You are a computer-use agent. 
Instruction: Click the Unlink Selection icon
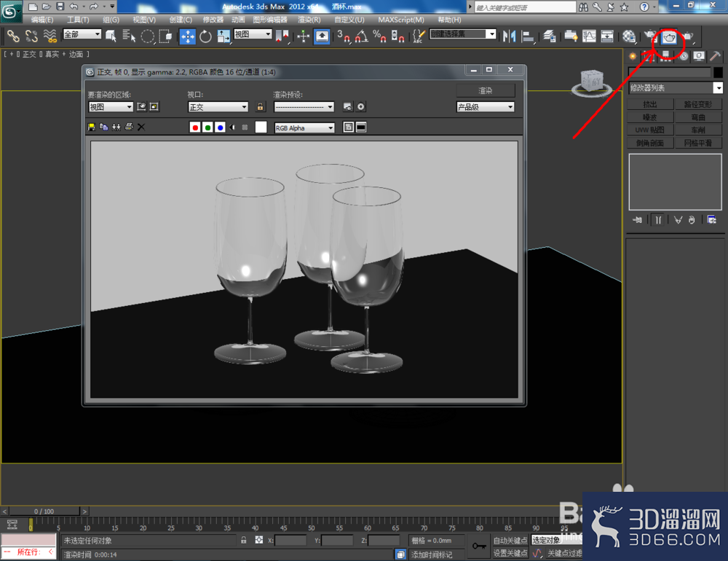pyautogui.click(x=31, y=36)
